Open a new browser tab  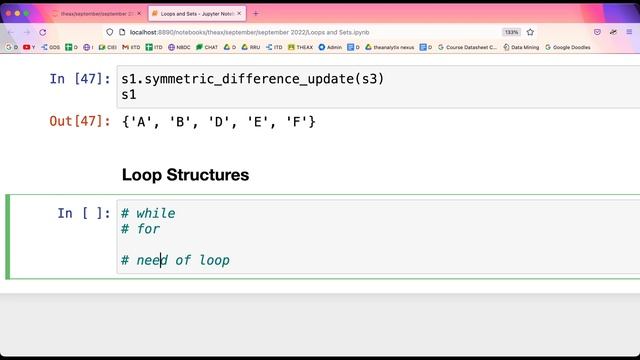tap(256, 13)
